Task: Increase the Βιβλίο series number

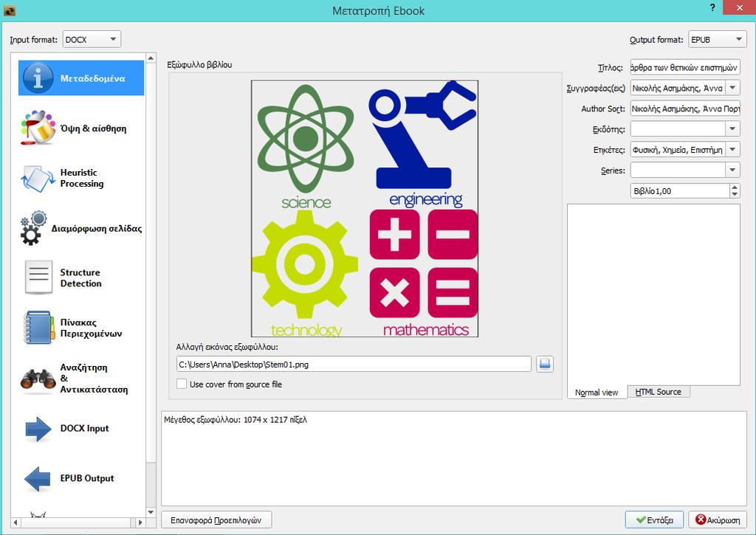Action: click(x=735, y=187)
